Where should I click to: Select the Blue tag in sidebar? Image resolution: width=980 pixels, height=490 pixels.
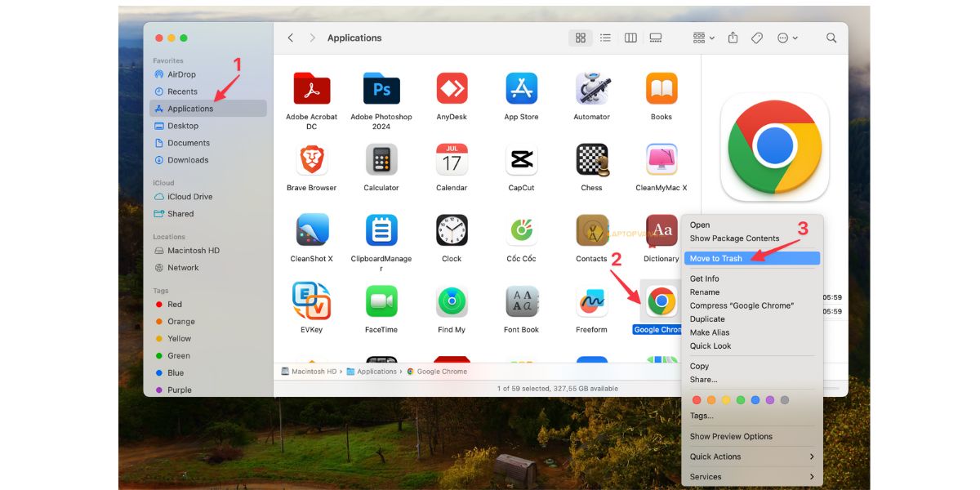point(208,373)
